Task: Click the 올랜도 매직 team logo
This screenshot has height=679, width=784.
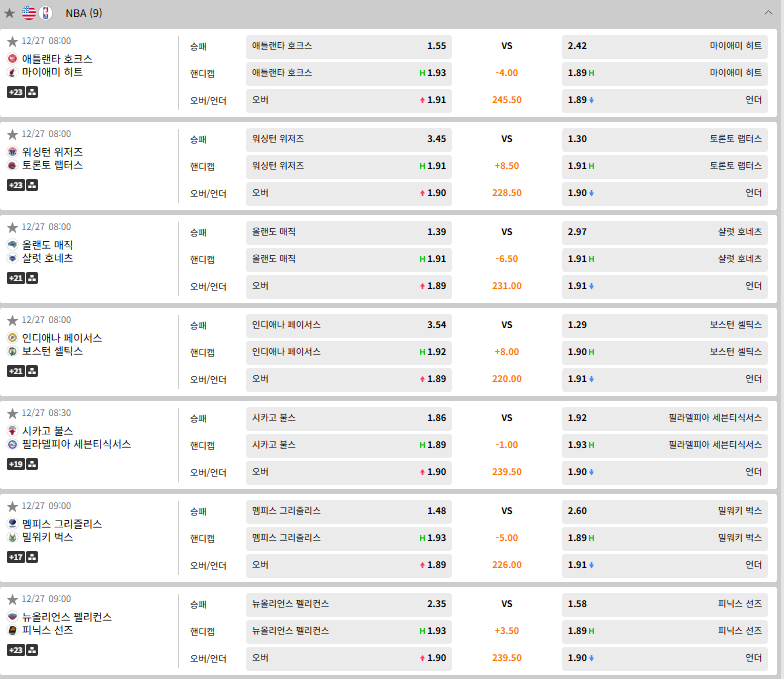Action: click(12, 244)
